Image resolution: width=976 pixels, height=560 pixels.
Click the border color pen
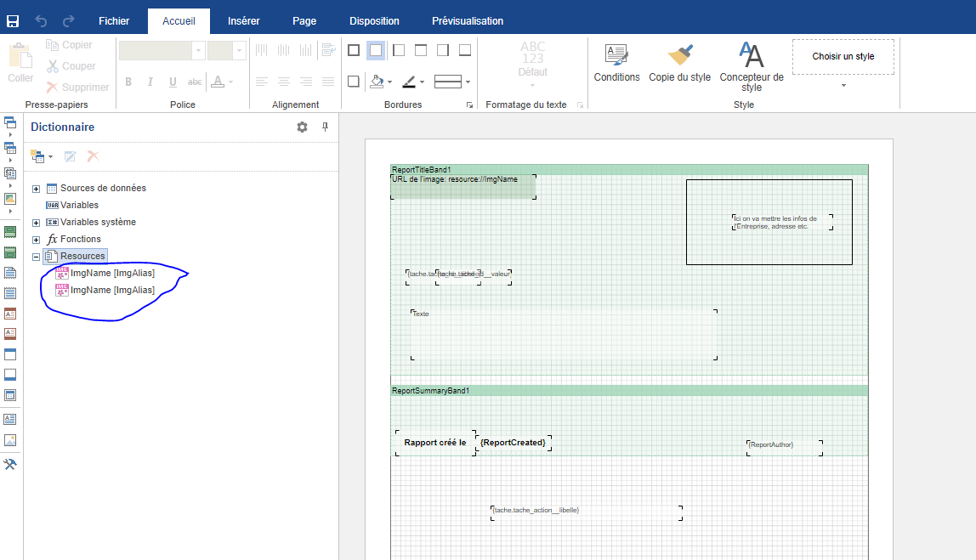coord(409,82)
